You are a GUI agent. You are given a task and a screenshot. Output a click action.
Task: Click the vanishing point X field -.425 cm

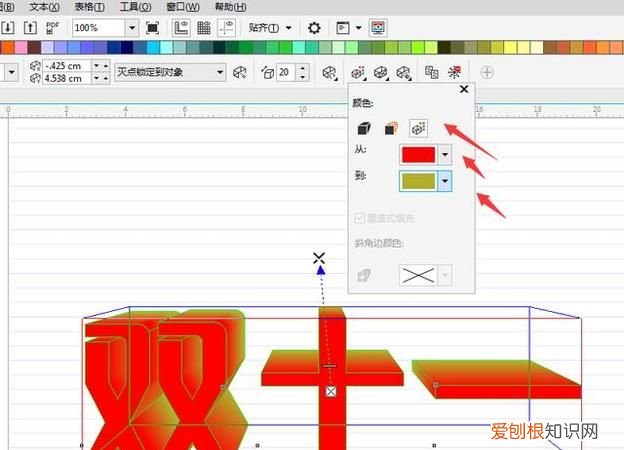(x=66, y=65)
